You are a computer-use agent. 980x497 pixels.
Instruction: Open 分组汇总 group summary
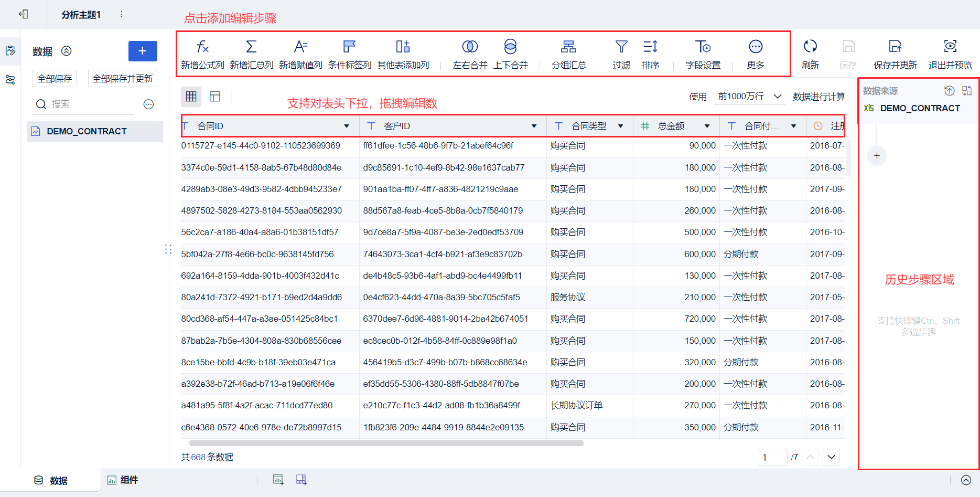pos(568,54)
